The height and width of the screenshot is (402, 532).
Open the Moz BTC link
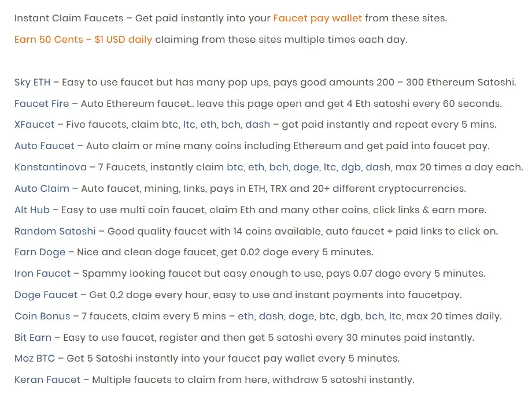pos(35,359)
